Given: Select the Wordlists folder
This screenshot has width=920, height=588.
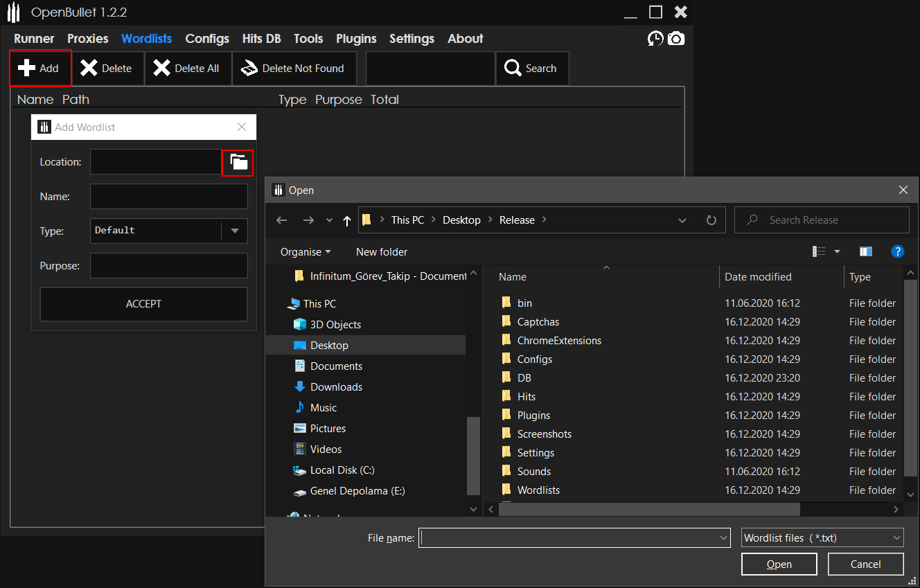Looking at the screenshot, I should click(538, 490).
